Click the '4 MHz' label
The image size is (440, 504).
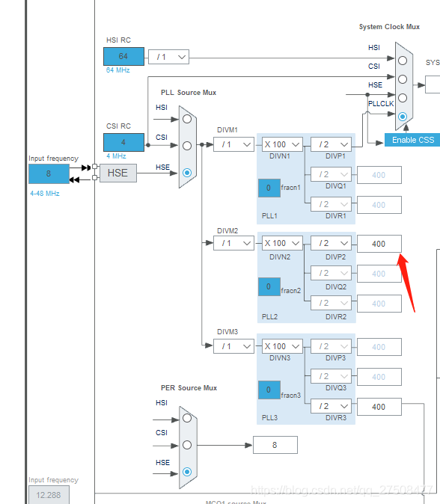pyautogui.click(x=116, y=156)
